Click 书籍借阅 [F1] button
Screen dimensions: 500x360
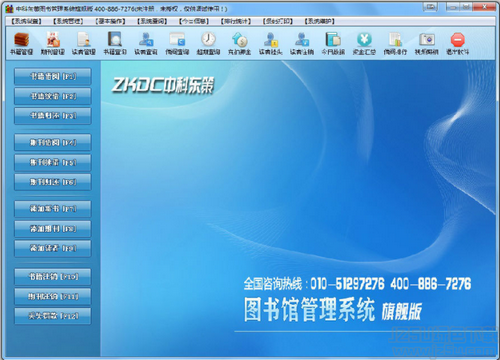click(x=53, y=77)
